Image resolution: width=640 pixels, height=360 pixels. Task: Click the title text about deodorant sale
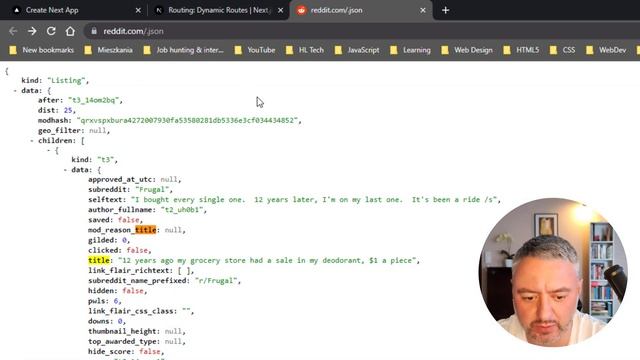point(267,260)
